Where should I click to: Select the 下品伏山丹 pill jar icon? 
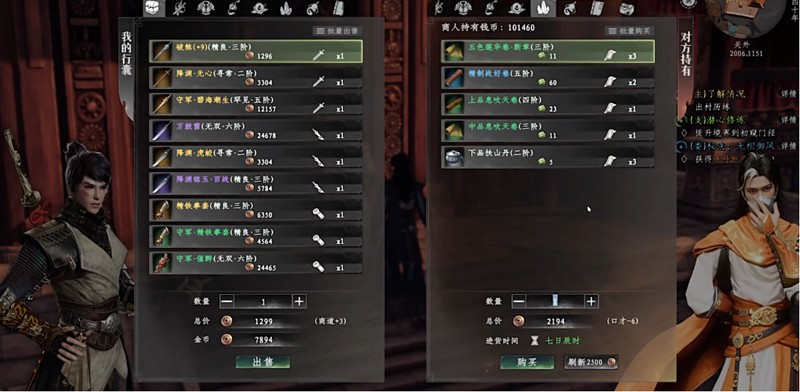click(454, 157)
